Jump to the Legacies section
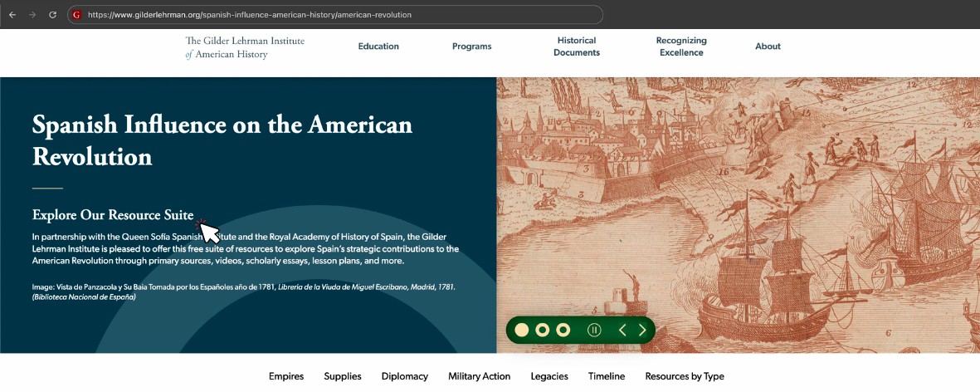 click(549, 376)
